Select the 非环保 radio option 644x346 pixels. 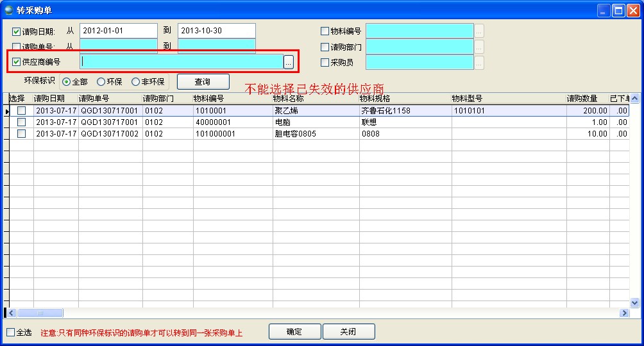pos(135,82)
